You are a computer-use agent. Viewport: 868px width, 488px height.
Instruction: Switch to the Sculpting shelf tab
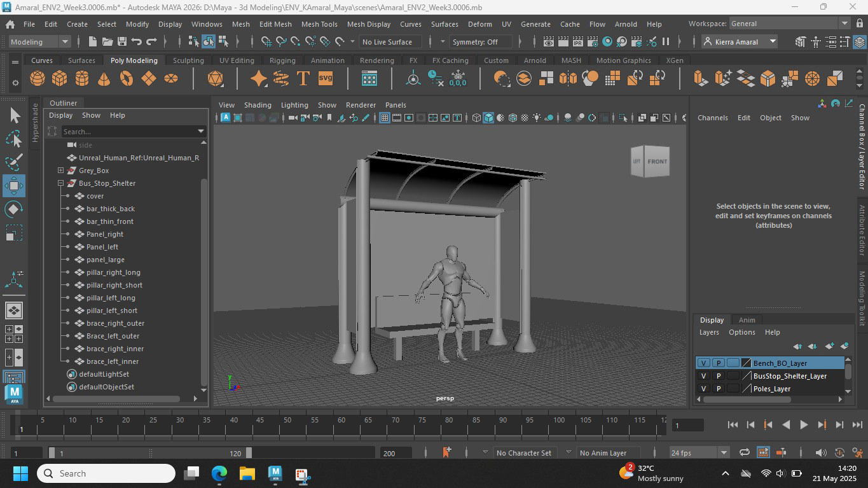pos(188,60)
